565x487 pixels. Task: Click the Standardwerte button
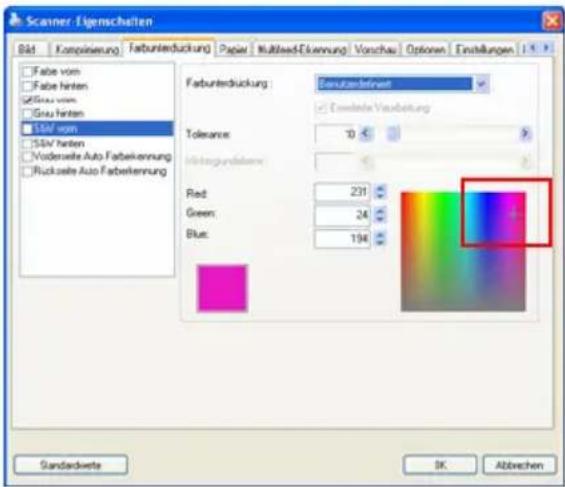point(71,465)
